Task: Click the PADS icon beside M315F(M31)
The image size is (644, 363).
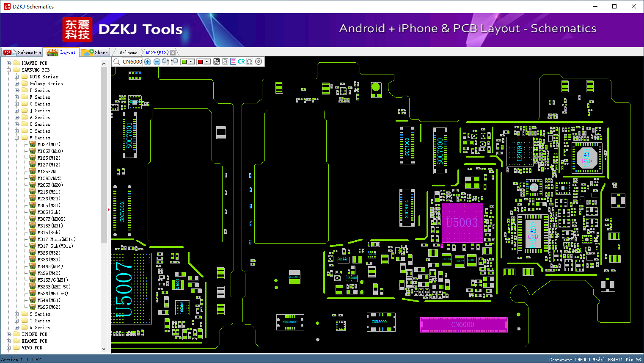Action: pyautogui.click(x=33, y=226)
